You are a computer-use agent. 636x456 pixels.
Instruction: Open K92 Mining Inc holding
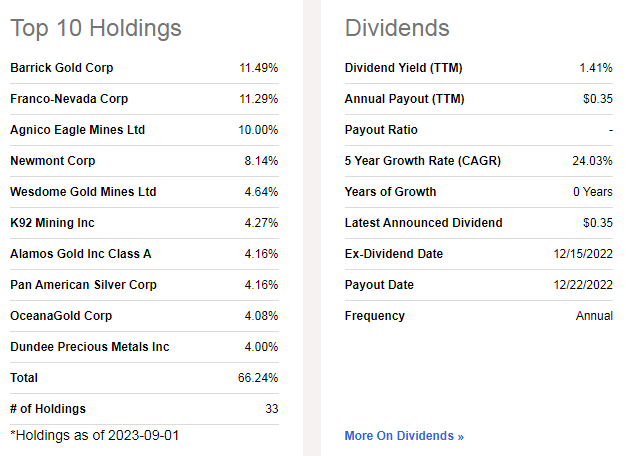click(52, 223)
